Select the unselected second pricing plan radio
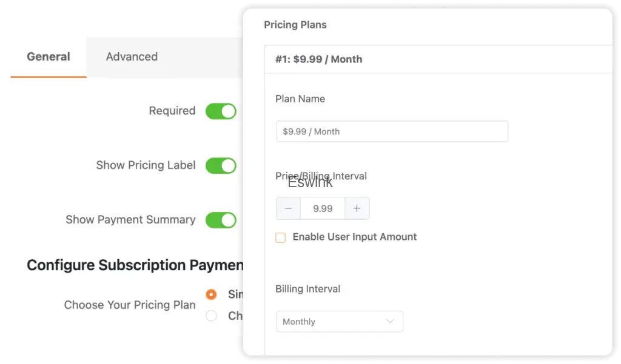The width and height of the screenshot is (621, 364). pos(211,316)
